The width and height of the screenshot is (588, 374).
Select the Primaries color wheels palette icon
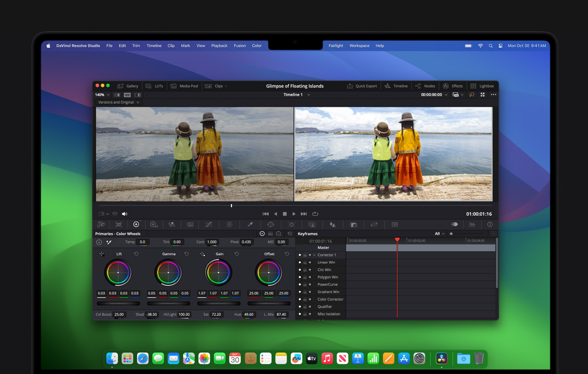pos(136,225)
